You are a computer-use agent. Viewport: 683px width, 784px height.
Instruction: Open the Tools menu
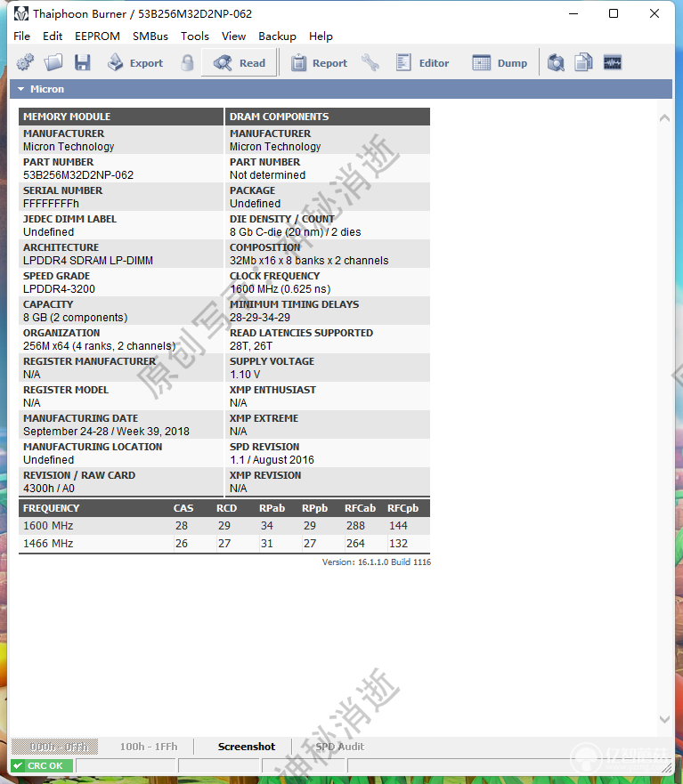pyautogui.click(x=195, y=36)
